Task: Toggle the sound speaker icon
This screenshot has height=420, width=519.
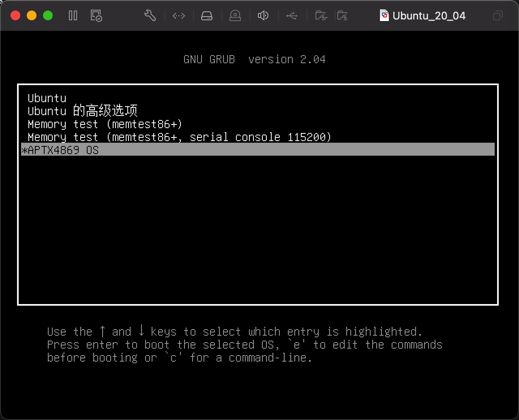Action: [x=263, y=16]
